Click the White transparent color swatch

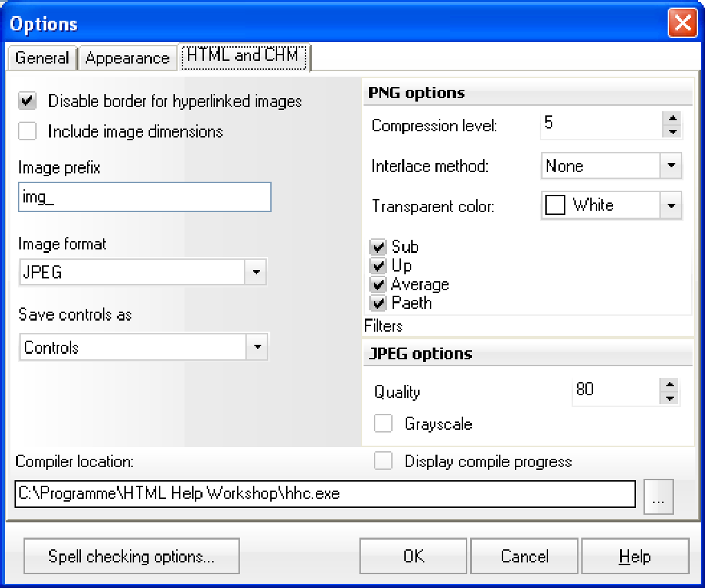(x=555, y=205)
